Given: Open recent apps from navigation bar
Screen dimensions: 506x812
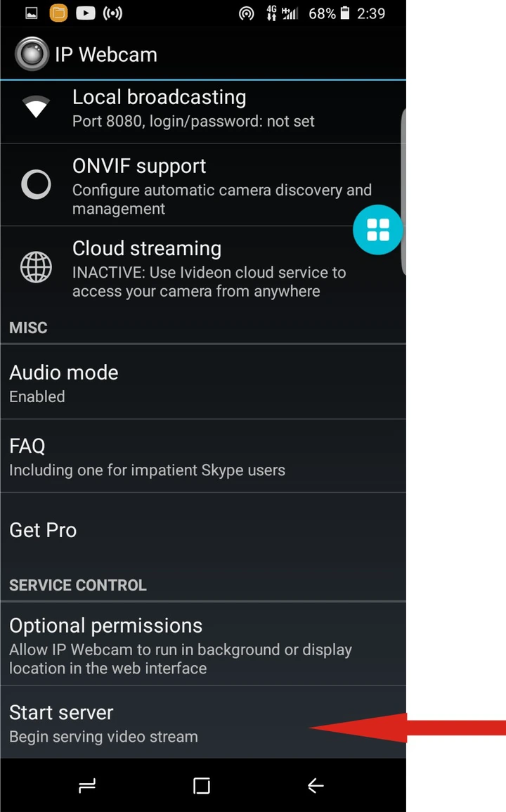Looking at the screenshot, I should 87,785.
